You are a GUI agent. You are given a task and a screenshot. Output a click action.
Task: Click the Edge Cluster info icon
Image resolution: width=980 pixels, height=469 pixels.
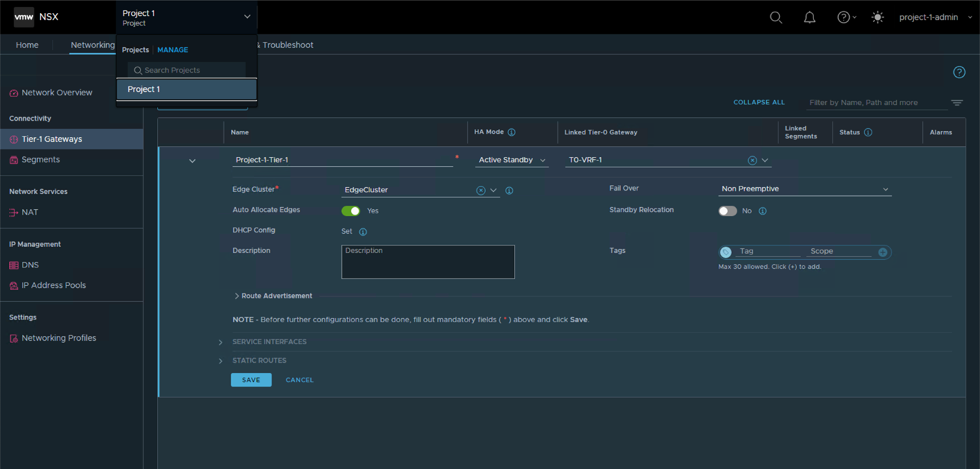(x=509, y=190)
